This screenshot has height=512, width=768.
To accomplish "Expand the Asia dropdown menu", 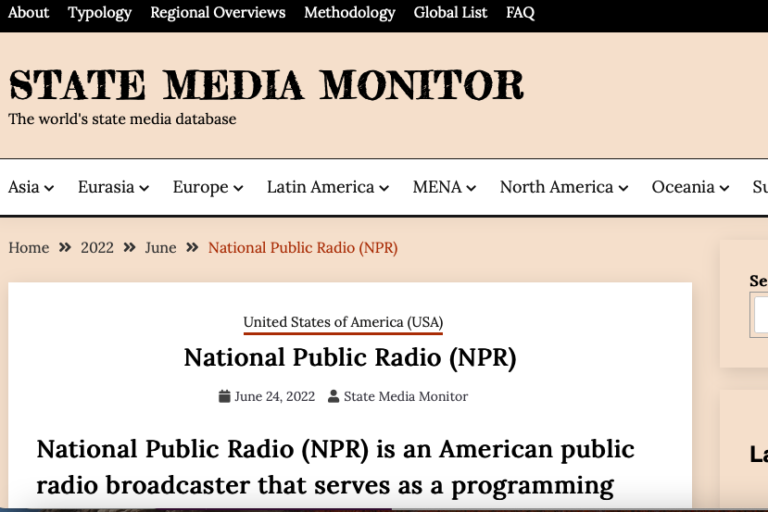I will pyautogui.click(x=31, y=187).
